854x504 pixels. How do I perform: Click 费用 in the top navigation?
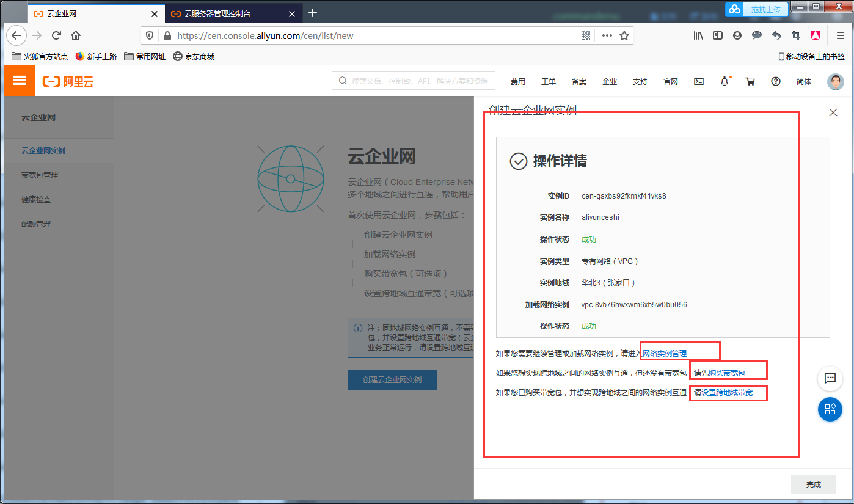517,81
